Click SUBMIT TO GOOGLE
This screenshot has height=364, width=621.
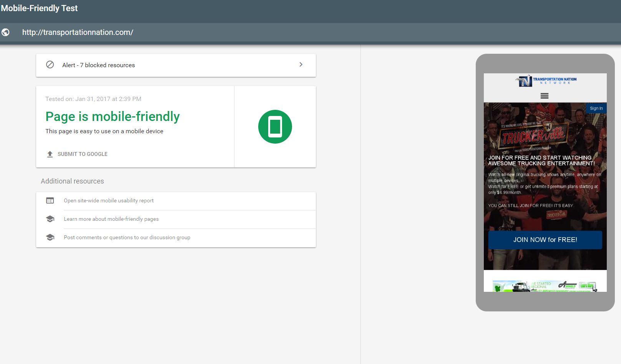click(83, 154)
